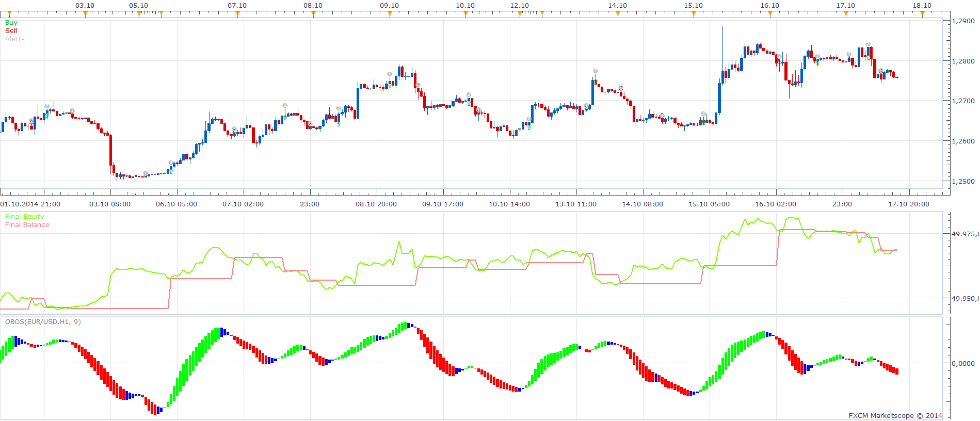Click the orange day marker under 08.10
This screenshot has width=980, height=421.
point(313,14)
